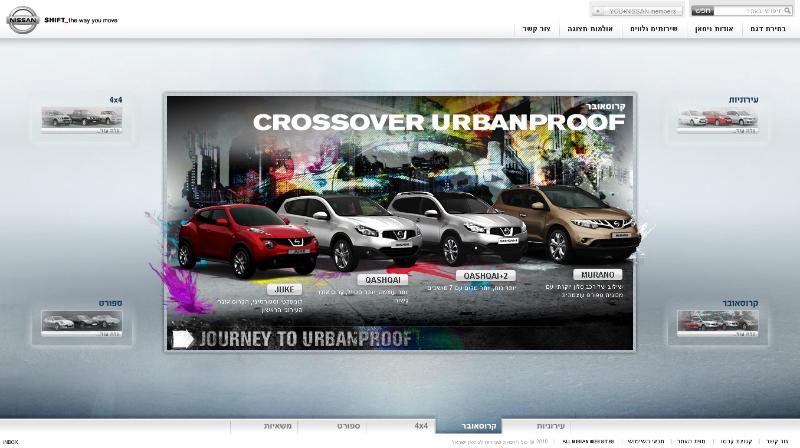Open the עירוניות category thumbnail
This screenshot has height=448, width=800.
tap(718, 120)
